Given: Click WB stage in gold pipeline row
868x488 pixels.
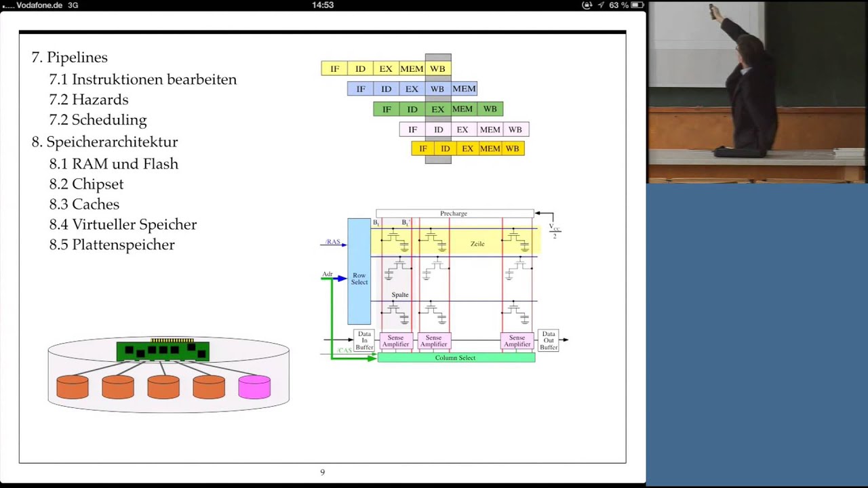Looking at the screenshot, I should (513, 148).
